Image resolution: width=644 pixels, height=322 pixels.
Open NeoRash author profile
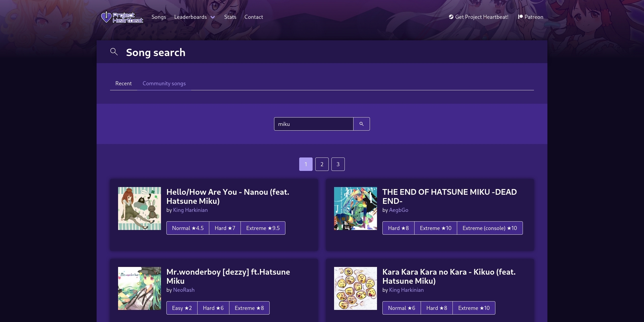tap(184, 290)
